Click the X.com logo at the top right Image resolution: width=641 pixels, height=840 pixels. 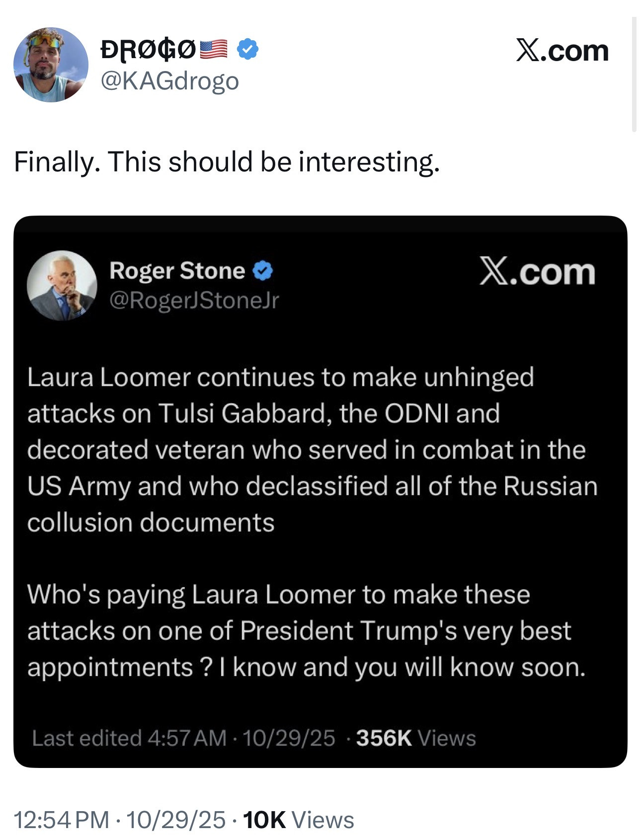(x=562, y=51)
